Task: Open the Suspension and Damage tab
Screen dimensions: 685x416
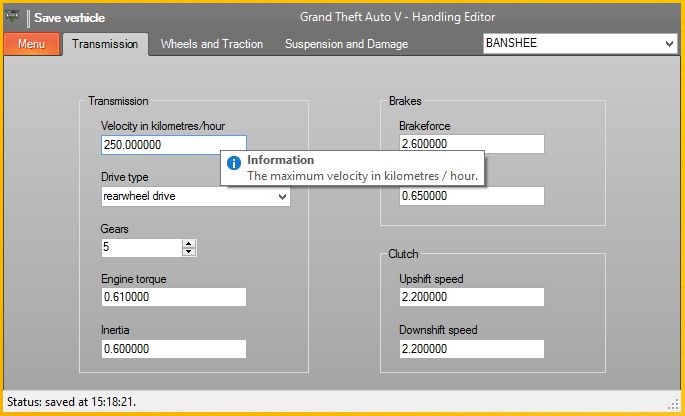Action: pos(346,44)
